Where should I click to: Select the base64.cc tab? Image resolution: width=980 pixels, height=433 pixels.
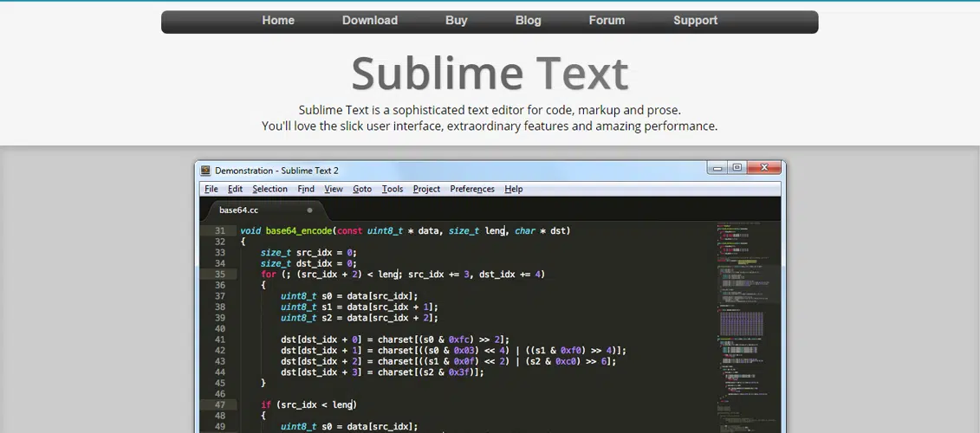click(239, 210)
